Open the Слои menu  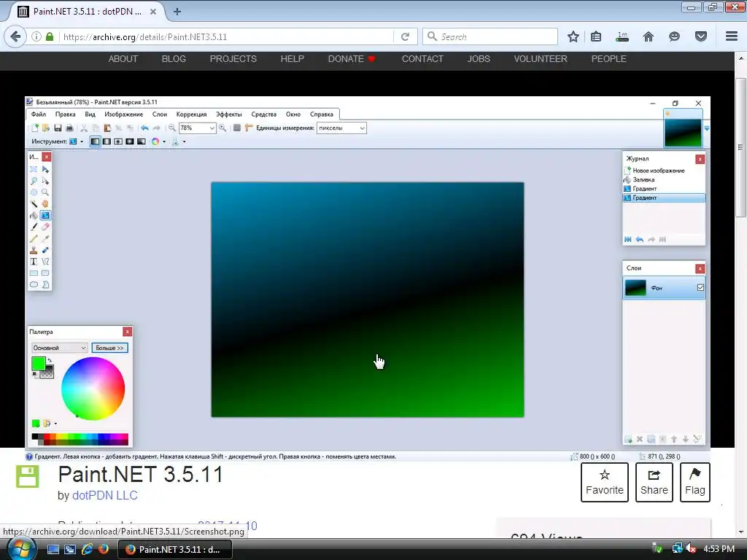pos(160,114)
